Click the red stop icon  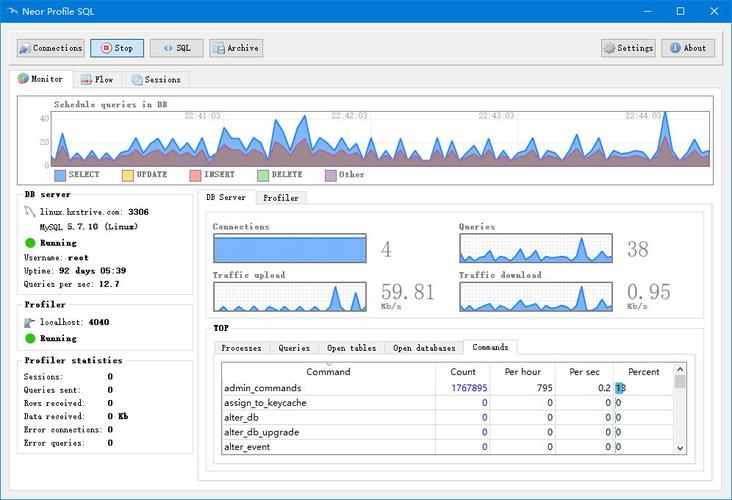pos(106,48)
